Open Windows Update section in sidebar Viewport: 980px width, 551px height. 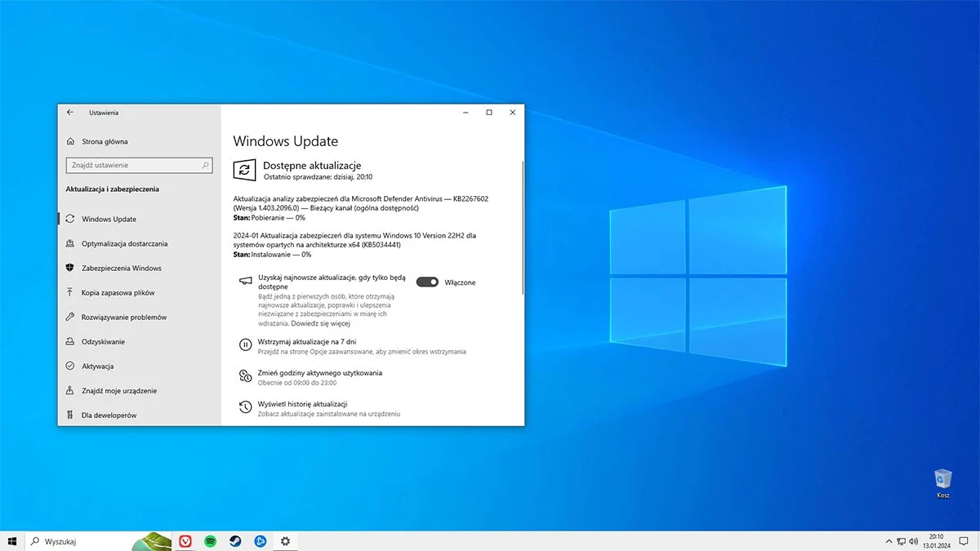pos(109,219)
